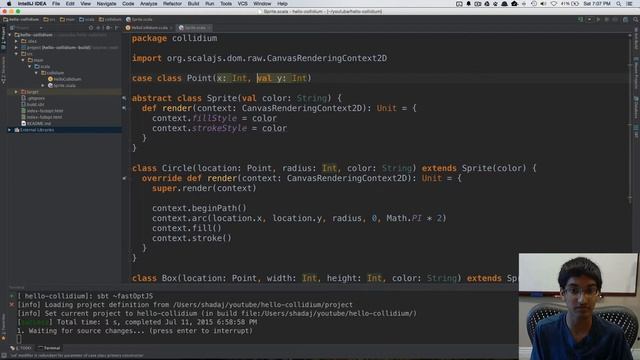Screen dimensions: 640x360
Task: Click the scala breadcrumb in navigation bar
Action: [x=87, y=19]
